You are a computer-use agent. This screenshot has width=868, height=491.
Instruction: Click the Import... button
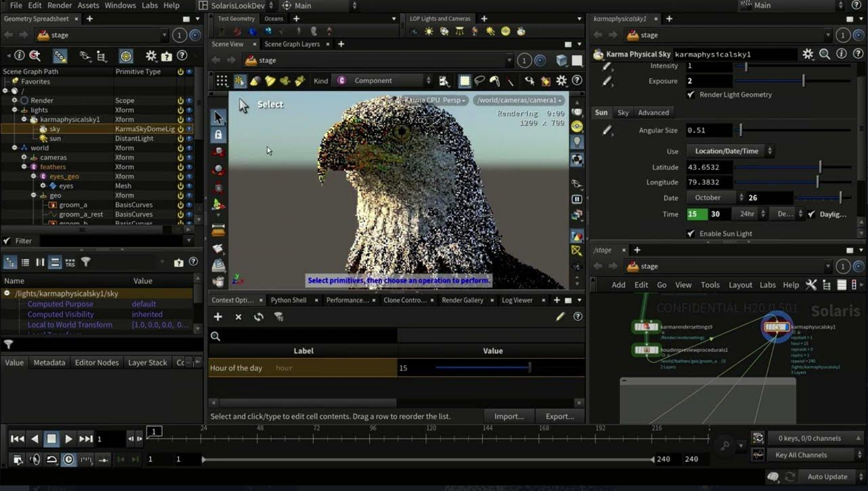[509, 416]
